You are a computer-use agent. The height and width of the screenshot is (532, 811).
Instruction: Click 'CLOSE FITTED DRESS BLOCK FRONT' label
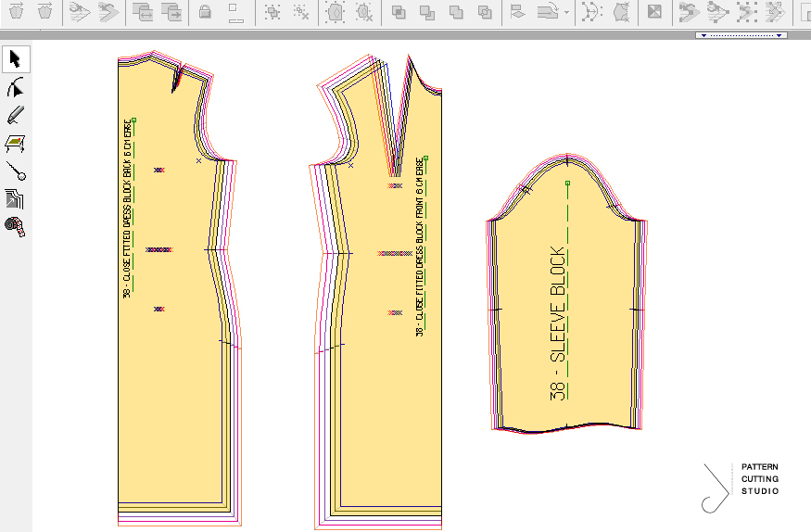pyautogui.click(x=420, y=247)
